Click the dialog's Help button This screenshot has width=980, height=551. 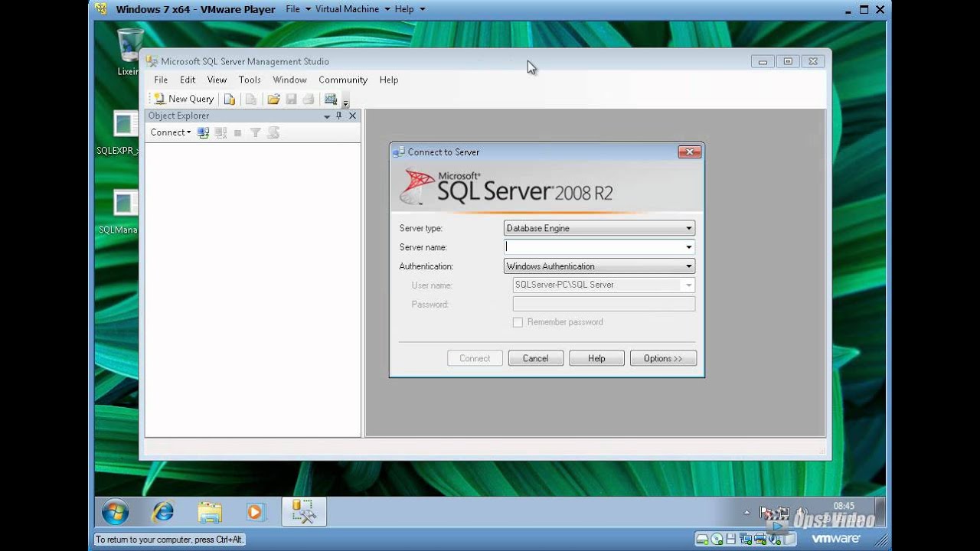pyautogui.click(x=596, y=358)
